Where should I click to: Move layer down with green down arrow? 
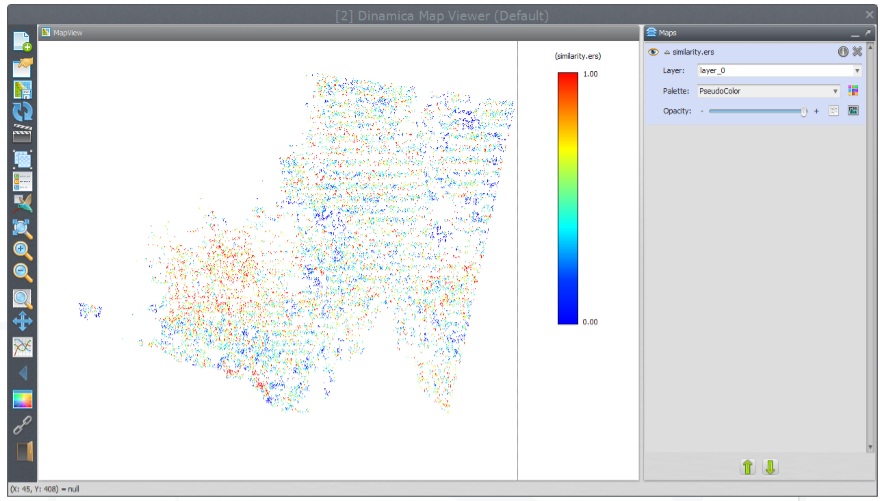click(x=770, y=466)
